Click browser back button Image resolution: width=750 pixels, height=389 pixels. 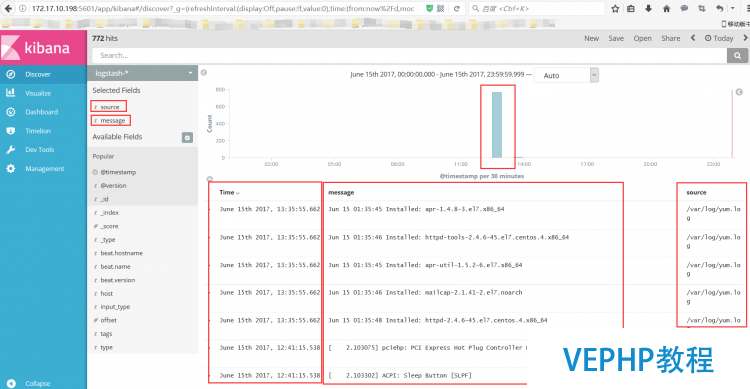(9, 9)
